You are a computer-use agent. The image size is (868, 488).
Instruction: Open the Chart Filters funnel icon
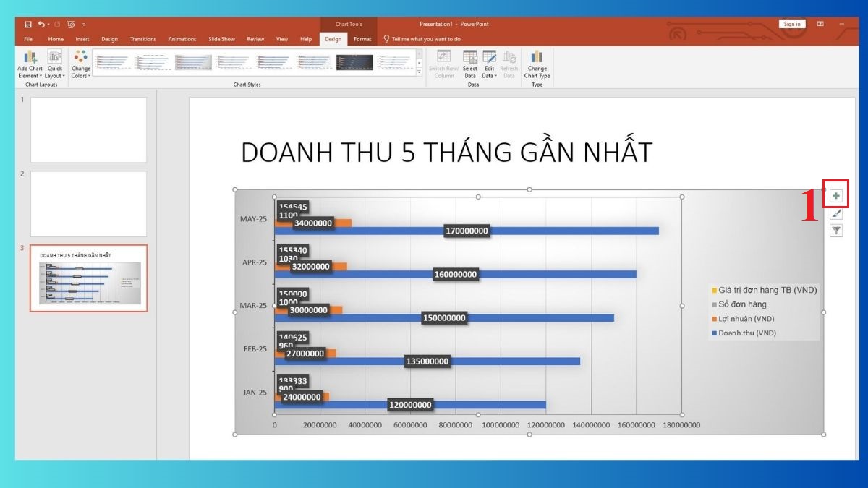(836, 231)
